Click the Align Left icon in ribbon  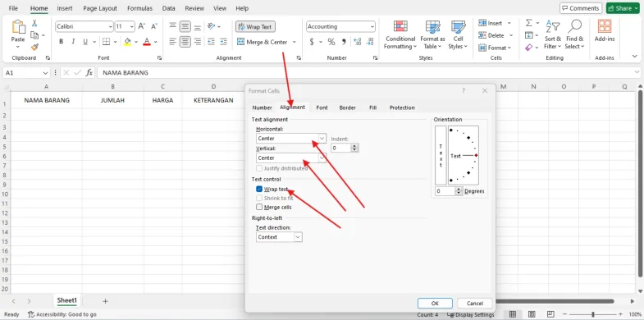(173, 42)
